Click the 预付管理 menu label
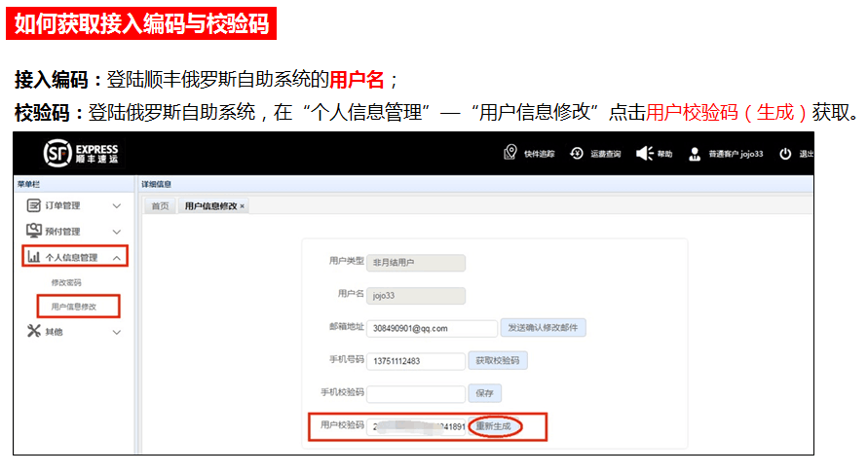Image resolution: width=868 pixels, height=474 pixels. pos(62,232)
